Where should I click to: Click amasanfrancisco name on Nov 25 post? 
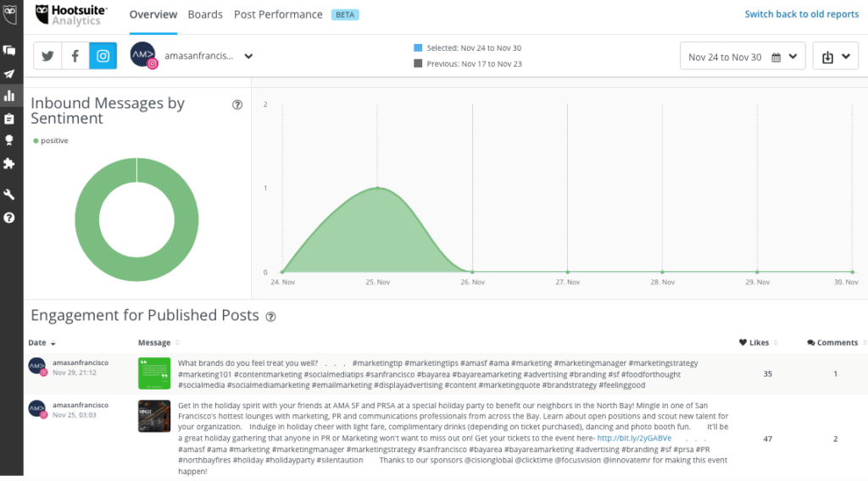81,406
